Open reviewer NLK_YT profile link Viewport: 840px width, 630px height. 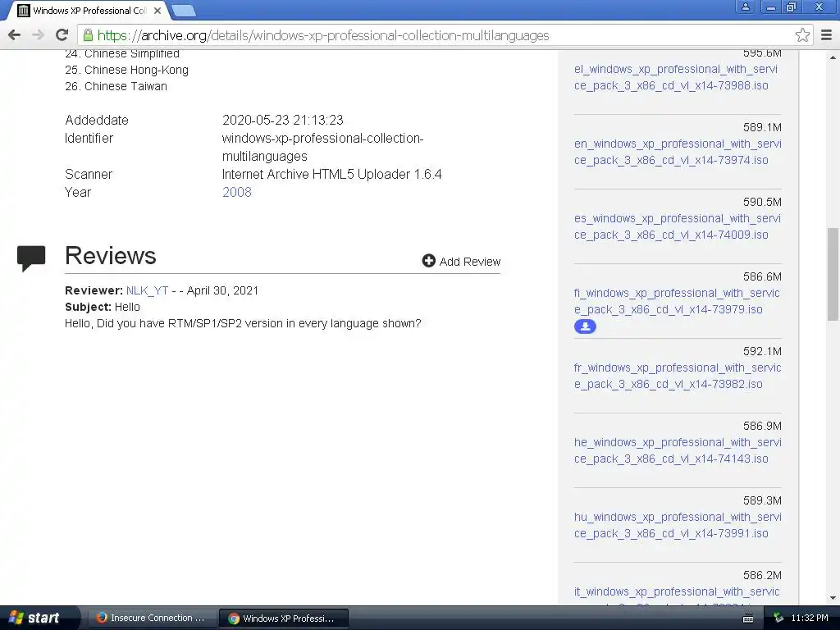(x=148, y=290)
